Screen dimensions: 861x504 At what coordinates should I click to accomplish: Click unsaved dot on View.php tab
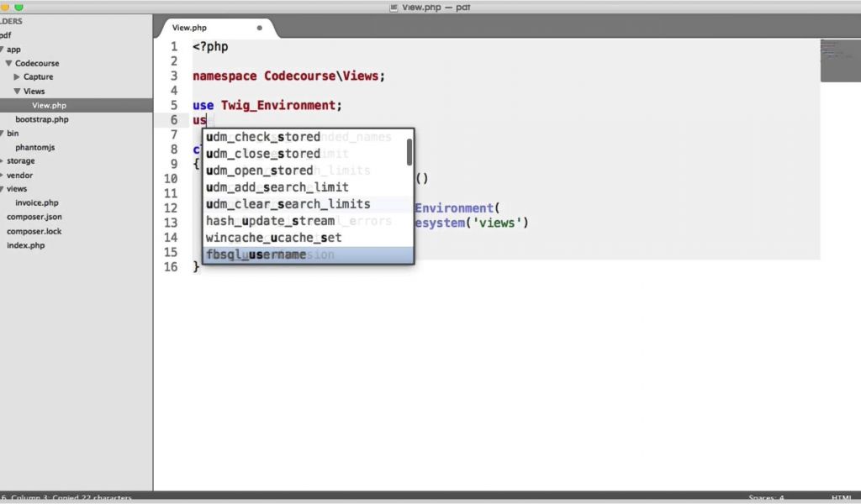[x=259, y=28]
